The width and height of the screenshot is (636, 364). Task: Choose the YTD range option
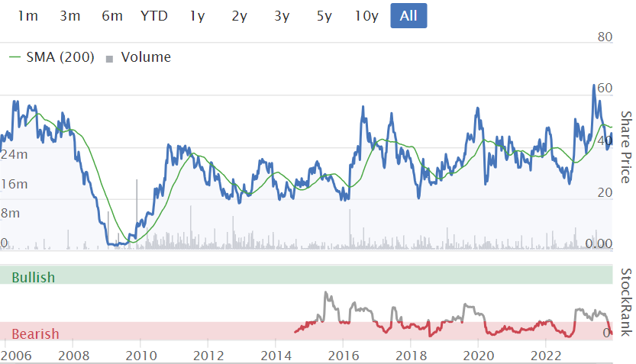(x=154, y=16)
